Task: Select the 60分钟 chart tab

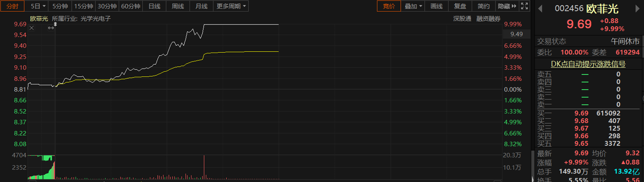Action: point(131,6)
